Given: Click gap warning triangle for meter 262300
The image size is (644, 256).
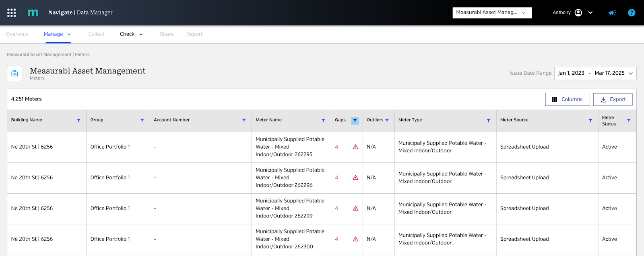Looking at the screenshot, I should [356, 239].
